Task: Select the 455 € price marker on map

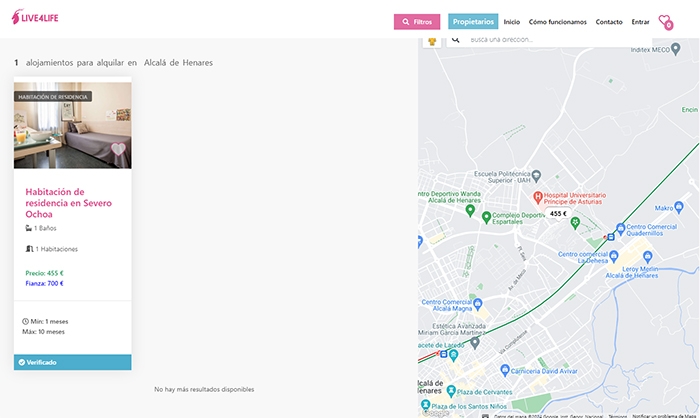Action: coord(558,213)
